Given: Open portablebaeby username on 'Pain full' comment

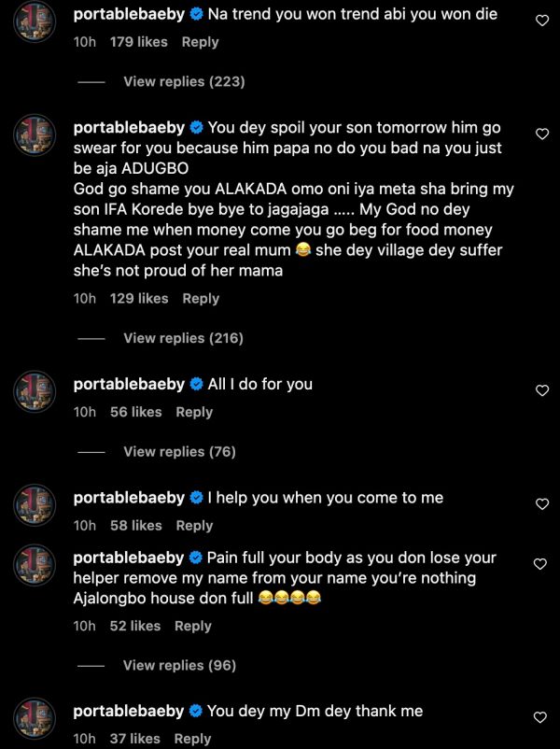Looking at the screenshot, I should 129,558.
